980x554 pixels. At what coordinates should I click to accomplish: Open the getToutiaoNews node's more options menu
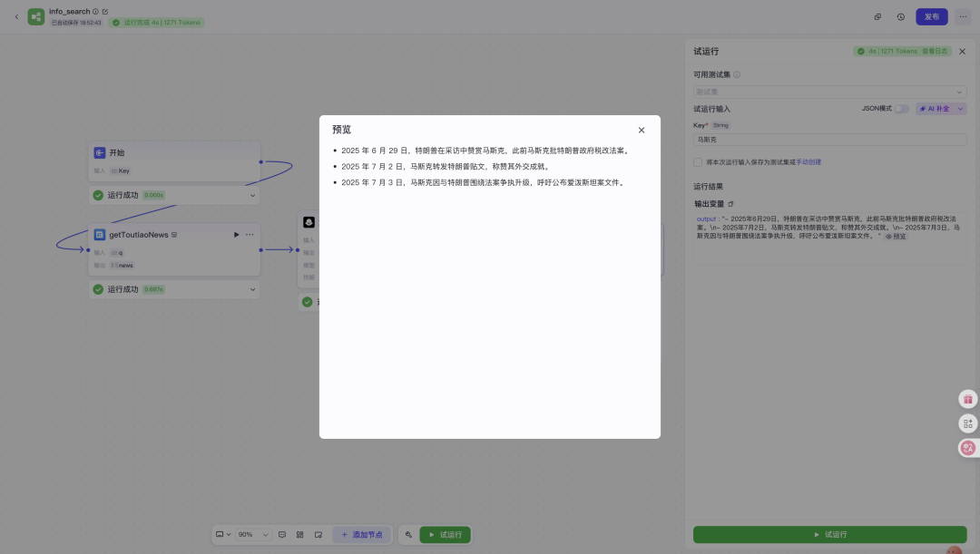pos(250,234)
